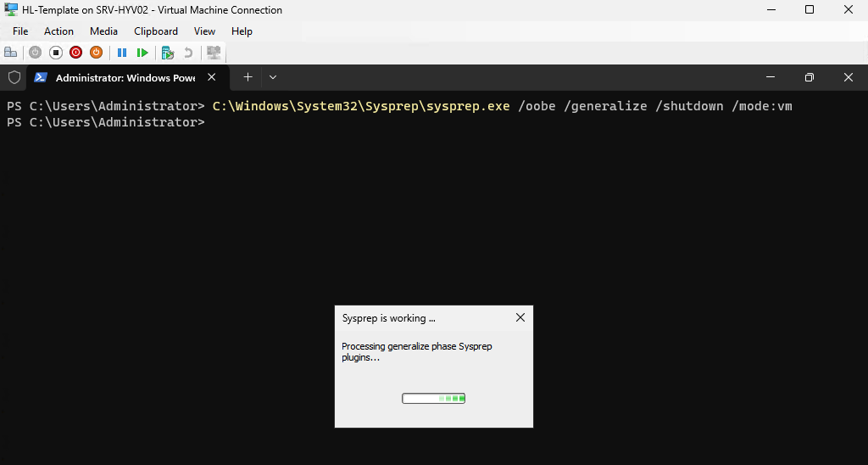868x465 pixels.
Task: Click the Sysprep progress bar
Action: click(x=433, y=398)
